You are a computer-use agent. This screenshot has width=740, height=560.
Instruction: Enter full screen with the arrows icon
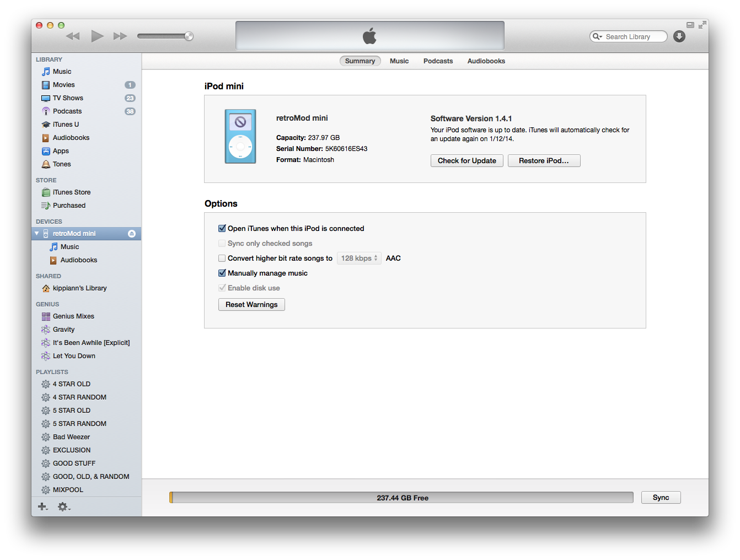(702, 25)
